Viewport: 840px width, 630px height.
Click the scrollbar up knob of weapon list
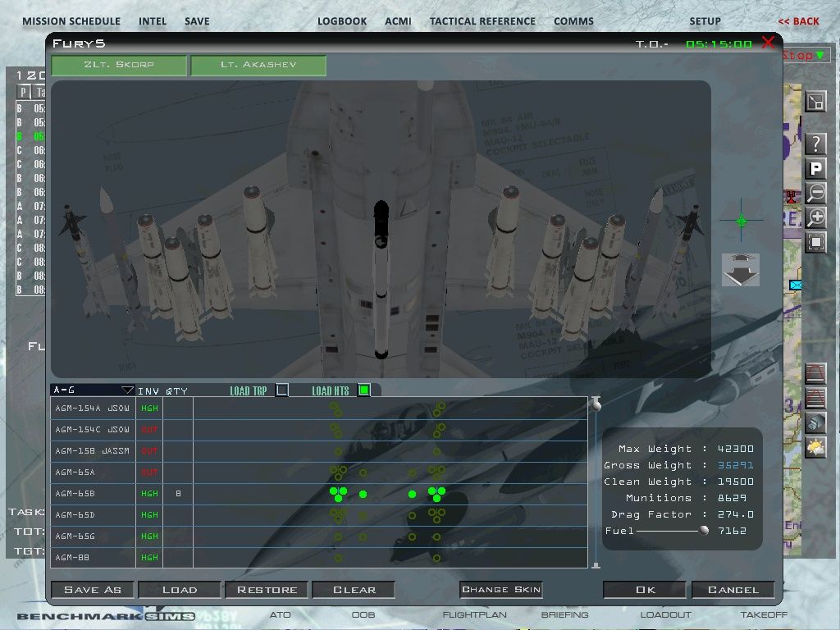click(x=596, y=404)
